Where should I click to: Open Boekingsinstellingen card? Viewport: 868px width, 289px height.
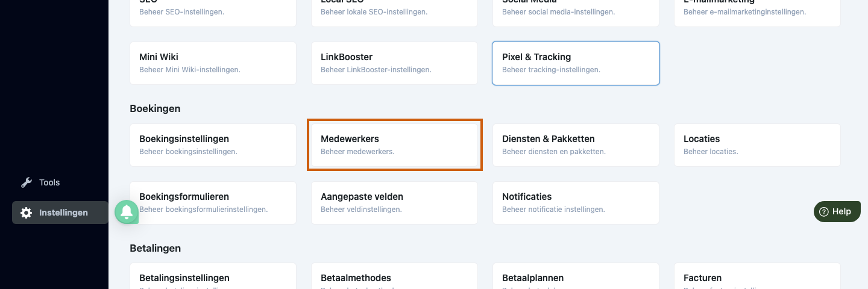213,145
